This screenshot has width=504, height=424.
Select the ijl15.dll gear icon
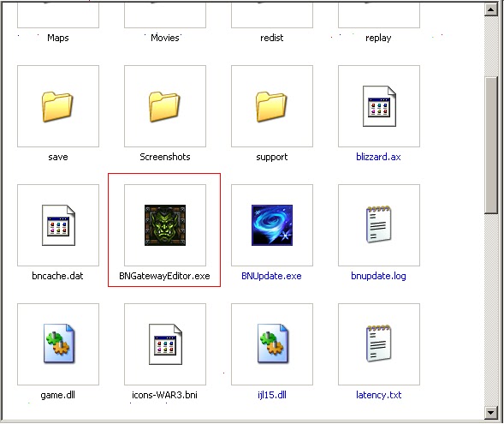tap(273, 343)
